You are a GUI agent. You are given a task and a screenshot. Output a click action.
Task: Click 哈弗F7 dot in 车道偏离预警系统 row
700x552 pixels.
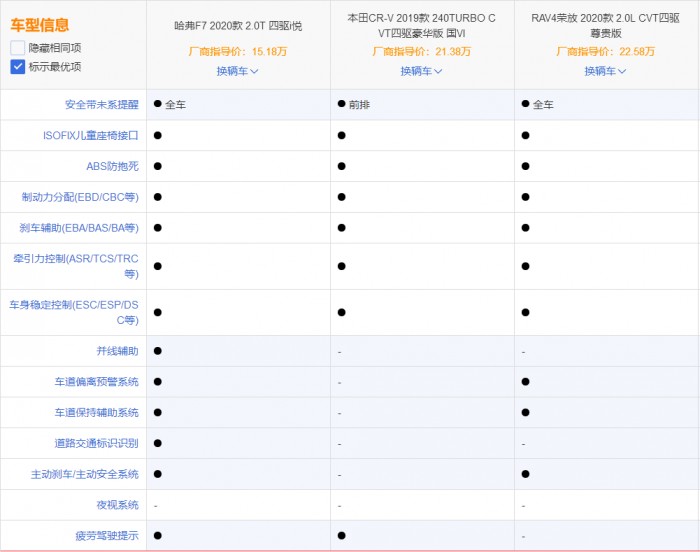click(158, 382)
